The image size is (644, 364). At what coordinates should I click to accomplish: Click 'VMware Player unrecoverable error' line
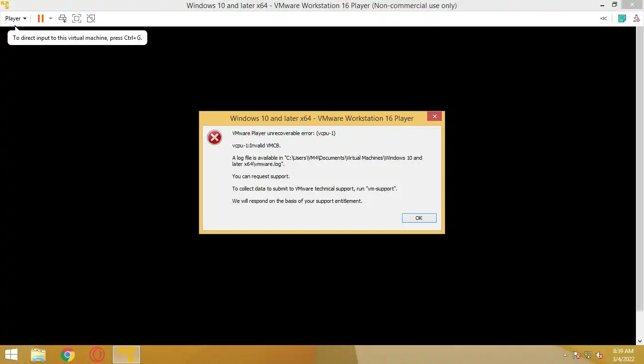pos(284,133)
